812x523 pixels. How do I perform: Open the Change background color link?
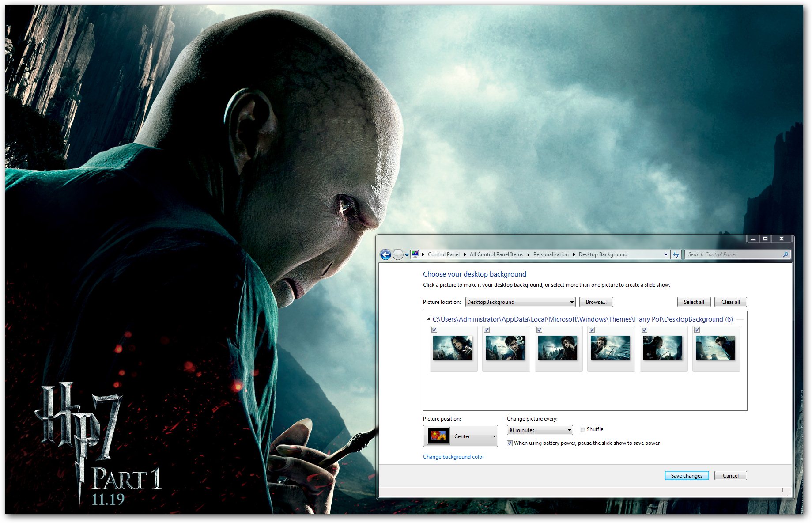[x=453, y=457]
